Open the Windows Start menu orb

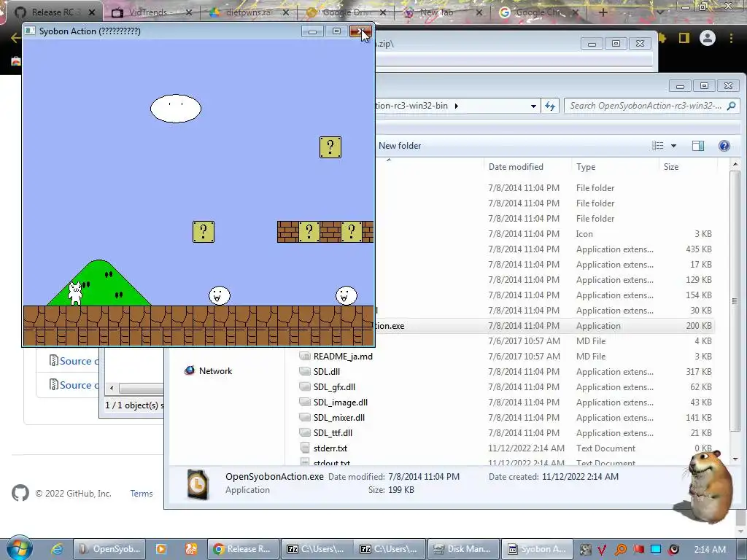tap(19, 548)
